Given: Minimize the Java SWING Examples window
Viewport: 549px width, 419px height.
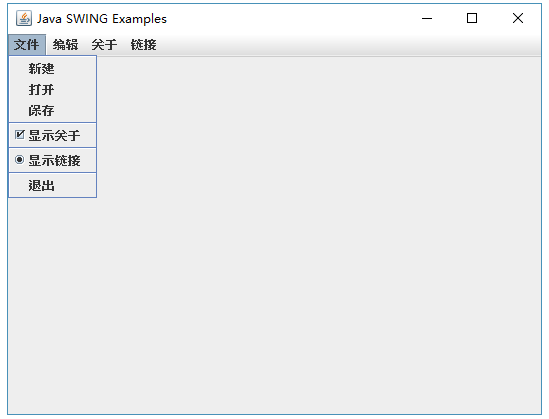Looking at the screenshot, I should (427, 18).
